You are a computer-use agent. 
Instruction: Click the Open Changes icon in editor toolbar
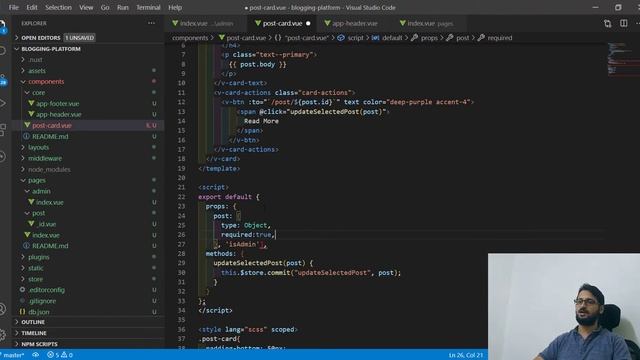(607, 24)
